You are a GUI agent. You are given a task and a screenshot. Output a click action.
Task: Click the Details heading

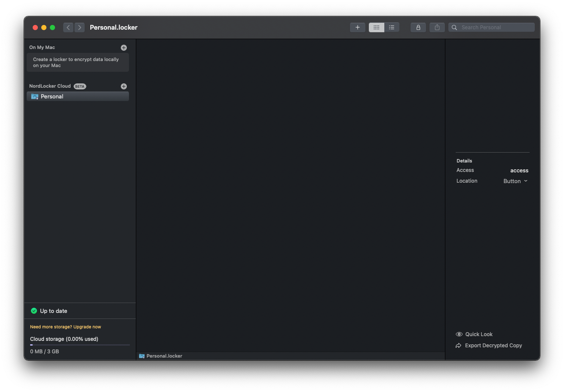tap(464, 161)
